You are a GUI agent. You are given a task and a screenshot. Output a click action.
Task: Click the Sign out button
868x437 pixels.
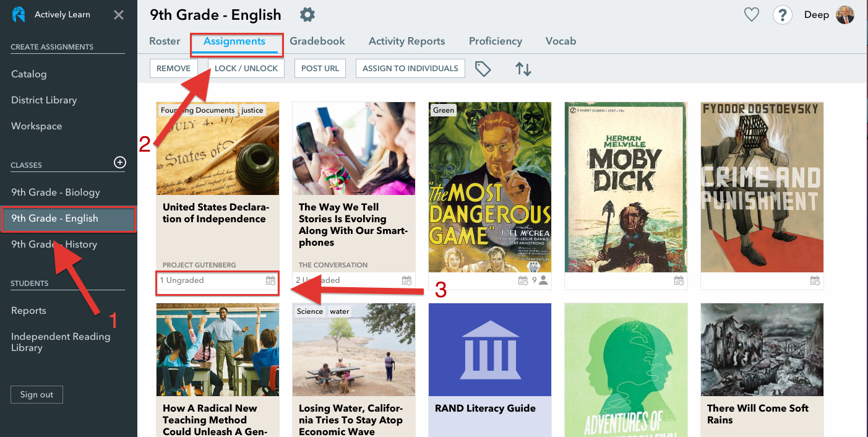point(37,394)
